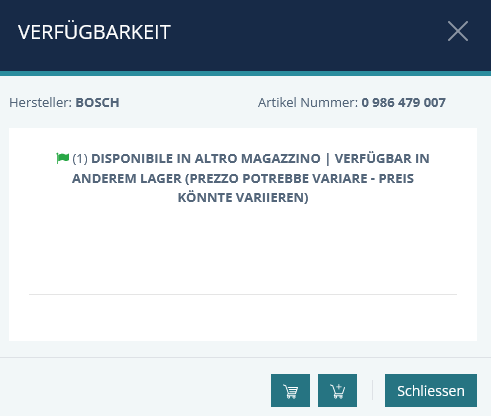Open the shopping cart via the cart icon
The image size is (491, 416).
pyautogui.click(x=290, y=390)
